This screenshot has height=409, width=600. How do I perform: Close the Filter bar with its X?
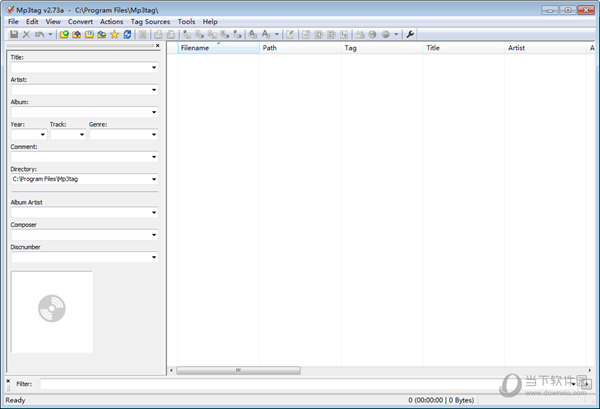[8, 381]
